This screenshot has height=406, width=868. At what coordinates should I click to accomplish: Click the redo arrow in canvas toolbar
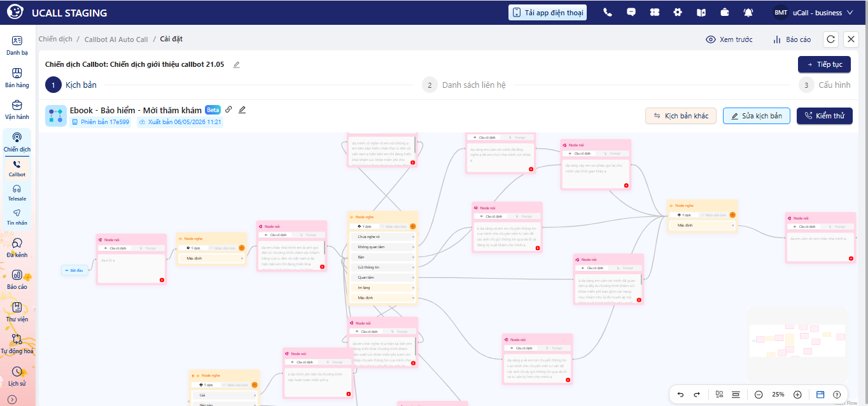coord(697,395)
